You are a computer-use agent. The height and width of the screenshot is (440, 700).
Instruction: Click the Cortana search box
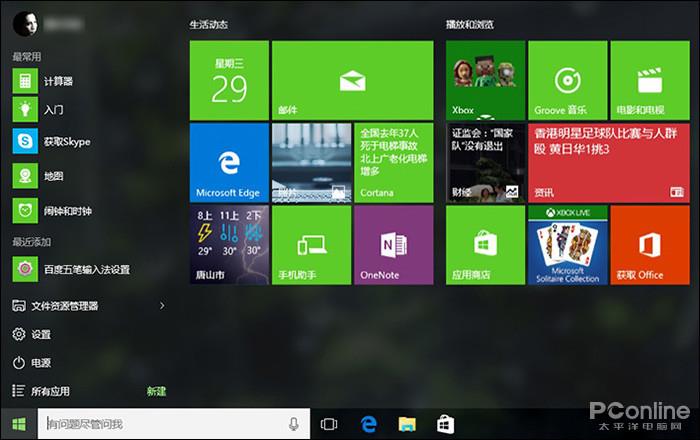pyautogui.click(x=160, y=424)
